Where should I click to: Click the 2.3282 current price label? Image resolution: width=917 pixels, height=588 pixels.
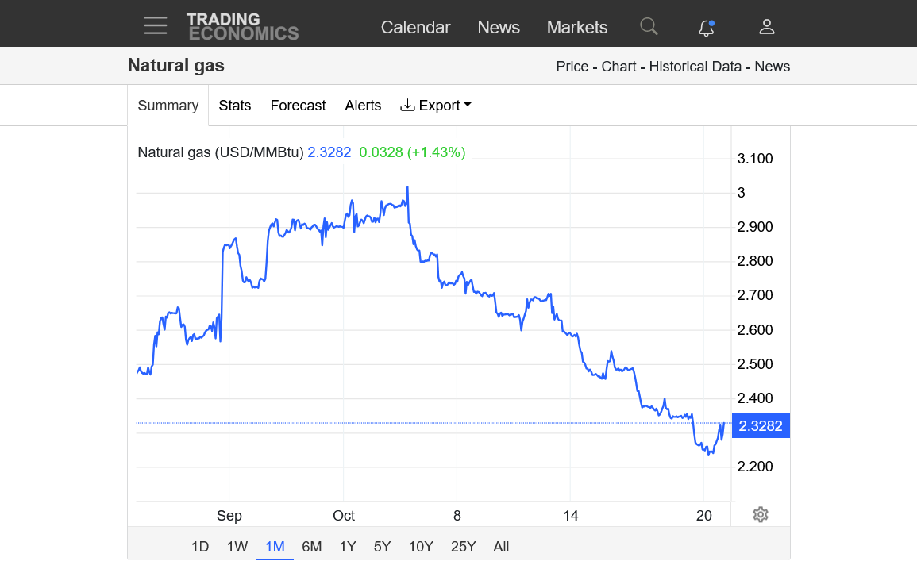point(761,425)
